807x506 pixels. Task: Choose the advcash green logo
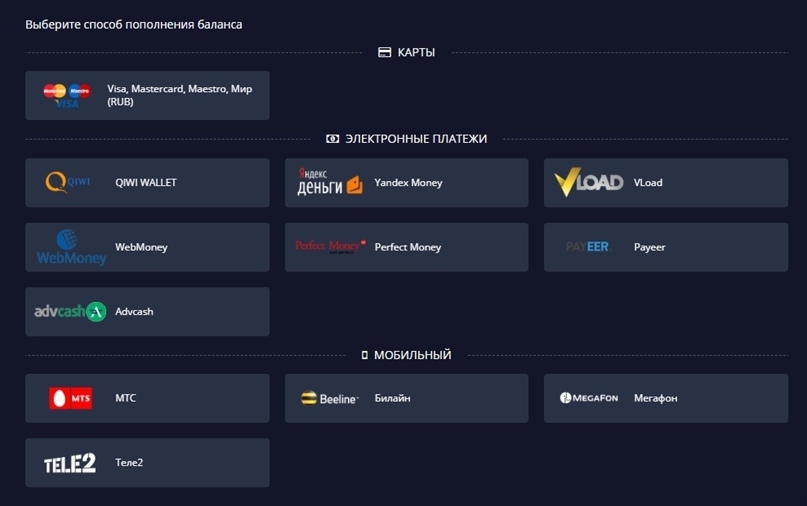(71, 311)
